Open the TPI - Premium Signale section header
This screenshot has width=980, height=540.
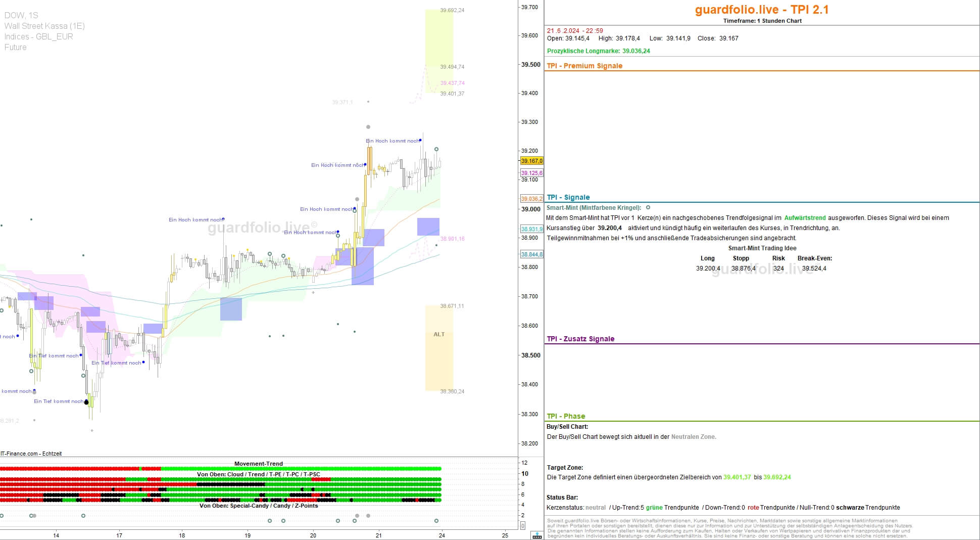[x=584, y=66]
